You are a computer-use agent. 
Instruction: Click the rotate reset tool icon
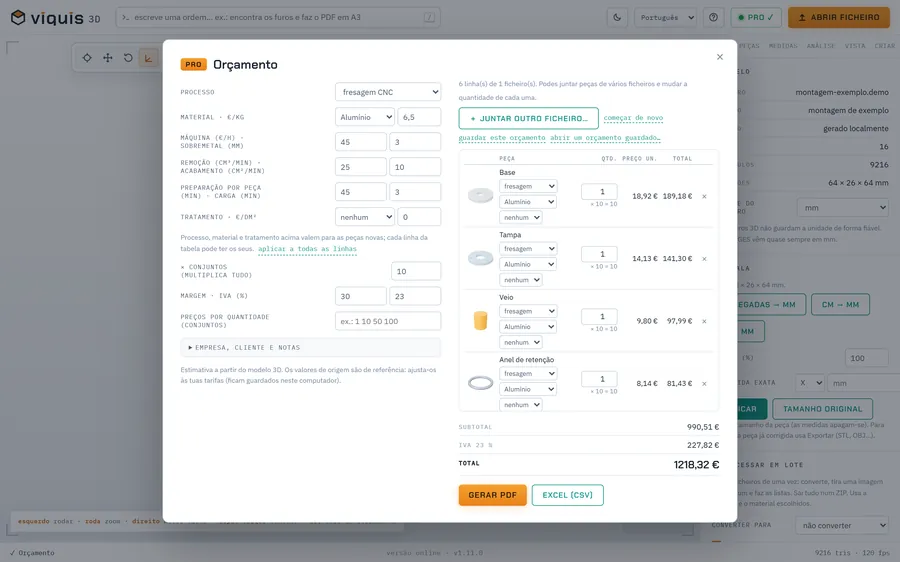tap(128, 57)
